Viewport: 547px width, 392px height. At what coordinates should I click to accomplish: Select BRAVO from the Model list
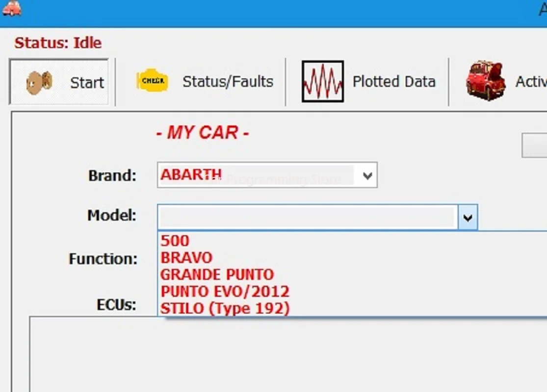point(186,257)
